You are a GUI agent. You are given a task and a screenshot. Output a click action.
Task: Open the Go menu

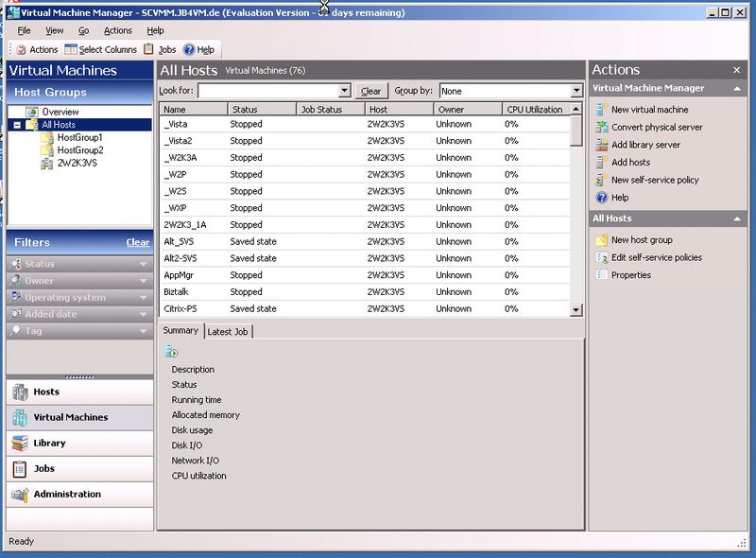tap(83, 30)
